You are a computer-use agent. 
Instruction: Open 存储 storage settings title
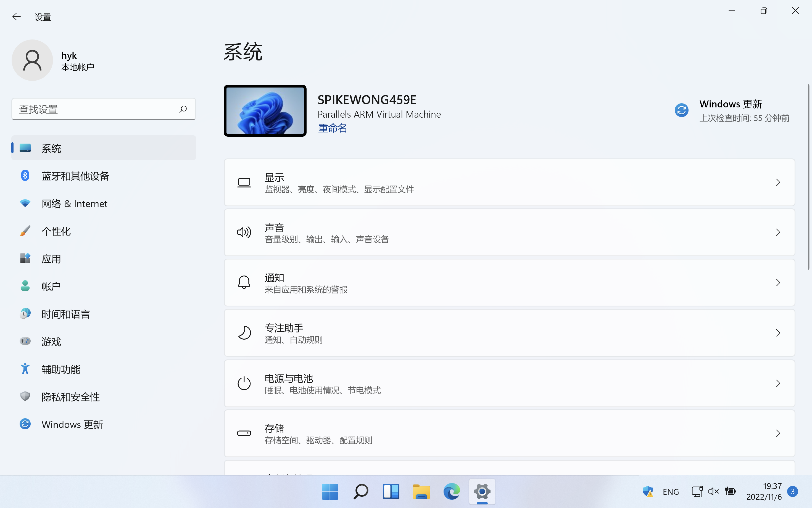pyautogui.click(x=274, y=428)
